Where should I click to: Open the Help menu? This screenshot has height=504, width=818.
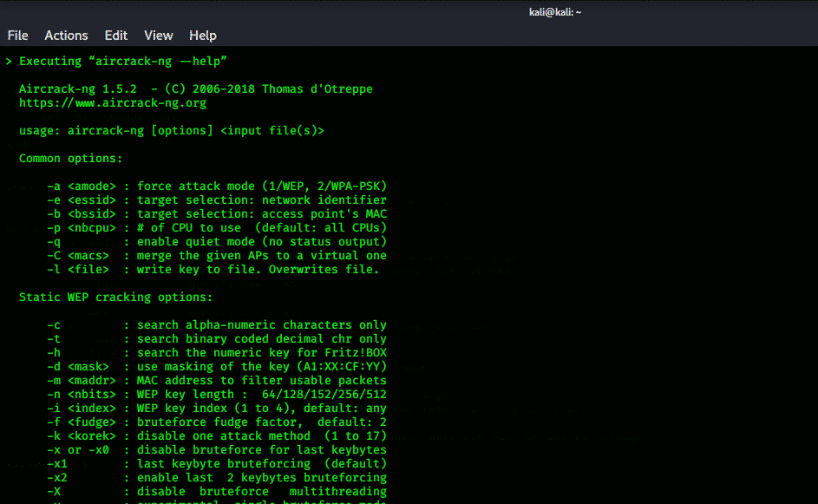pyautogui.click(x=203, y=36)
